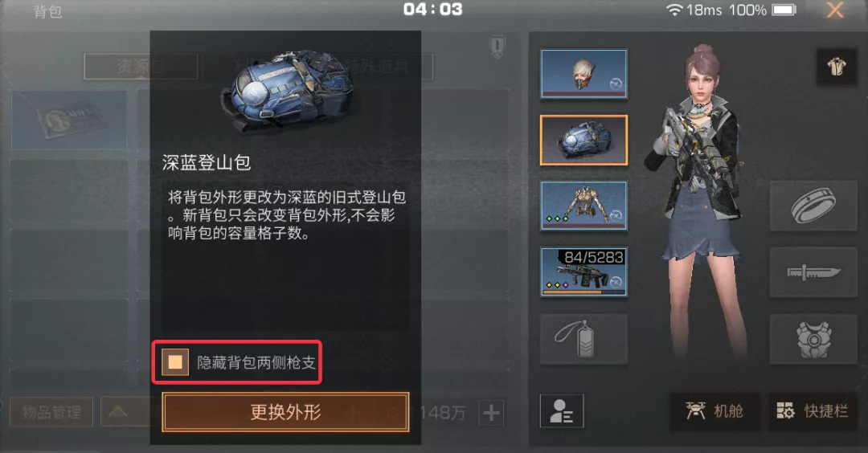The width and height of the screenshot is (868, 453).
Task: Select the blue backpack equipment slot
Action: (583, 140)
